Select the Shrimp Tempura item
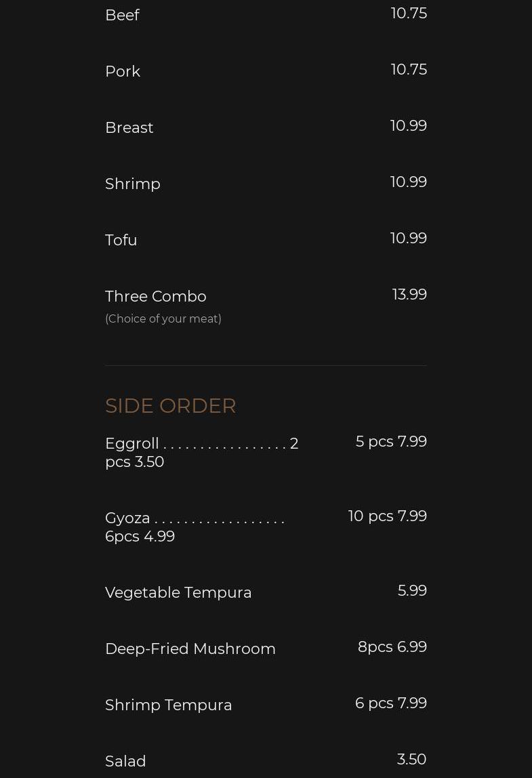The image size is (532, 778). pos(168,705)
